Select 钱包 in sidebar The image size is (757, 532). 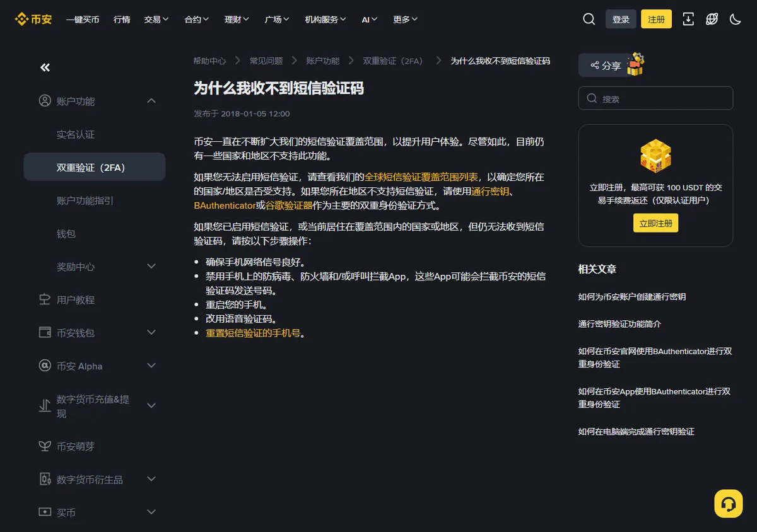pyautogui.click(x=66, y=233)
